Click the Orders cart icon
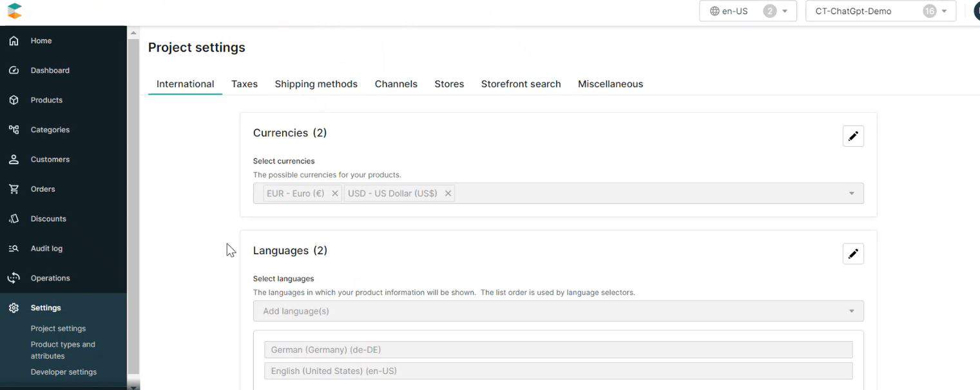This screenshot has height=390, width=980. tap(14, 189)
